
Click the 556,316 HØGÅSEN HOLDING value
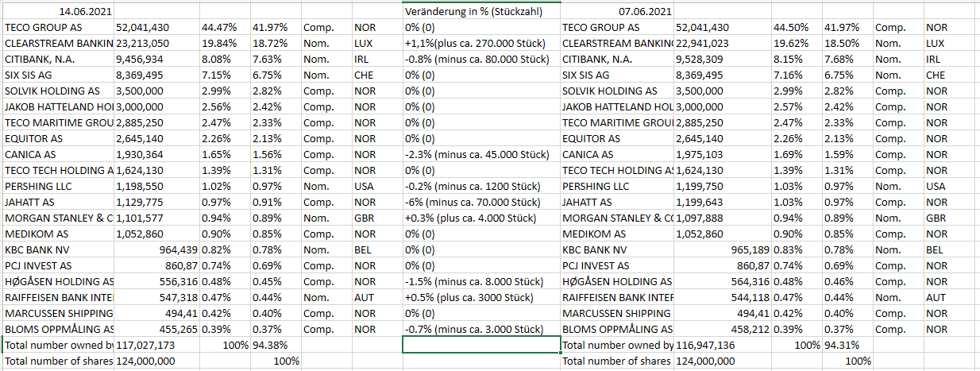[x=157, y=281]
